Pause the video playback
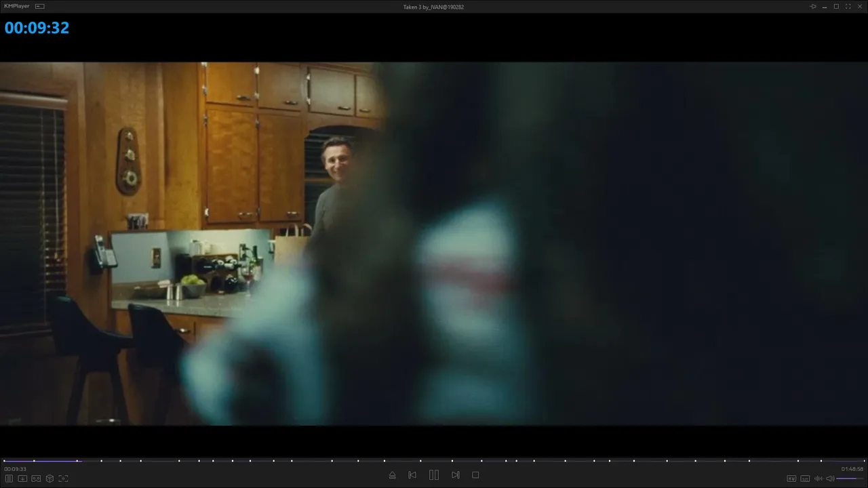Screen dimensions: 868x488 coord(434,475)
